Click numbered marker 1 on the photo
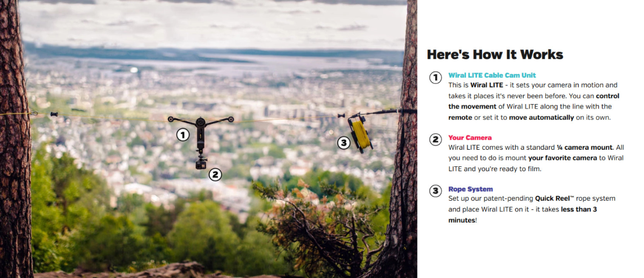 pyautogui.click(x=183, y=135)
